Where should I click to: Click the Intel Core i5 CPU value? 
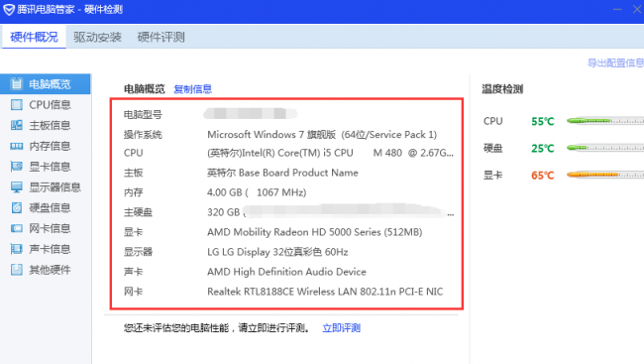click(330, 153)
